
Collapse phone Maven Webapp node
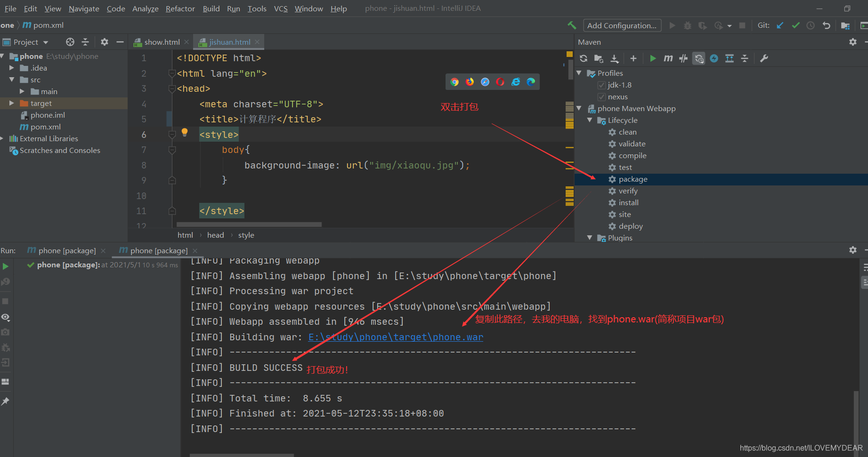[x=579, y=108]
